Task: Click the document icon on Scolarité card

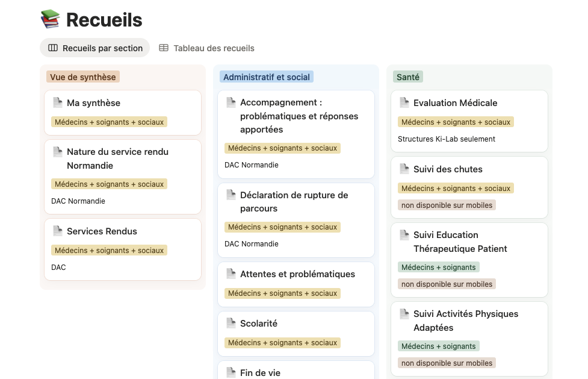Action: pyautogui.click(x=231, y=323)
